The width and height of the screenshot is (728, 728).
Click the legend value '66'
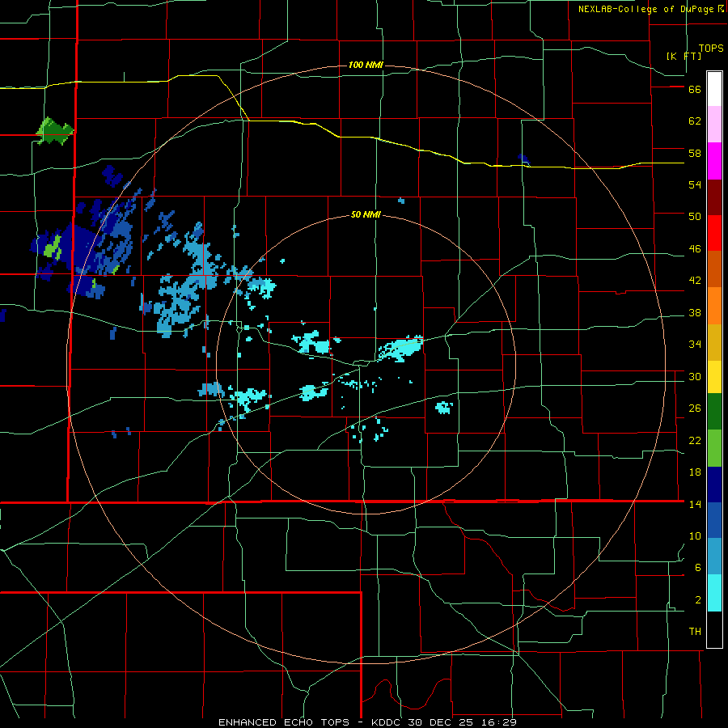pyautogui.click(x=695, y=89)
